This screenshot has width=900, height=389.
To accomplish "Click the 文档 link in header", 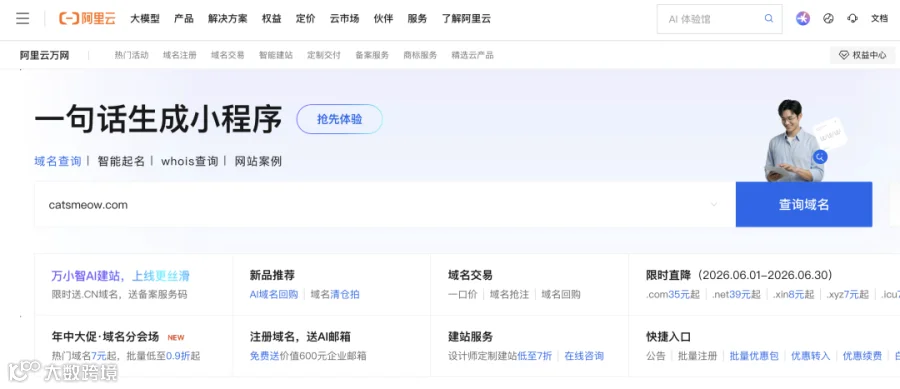I will coord(879,19).
